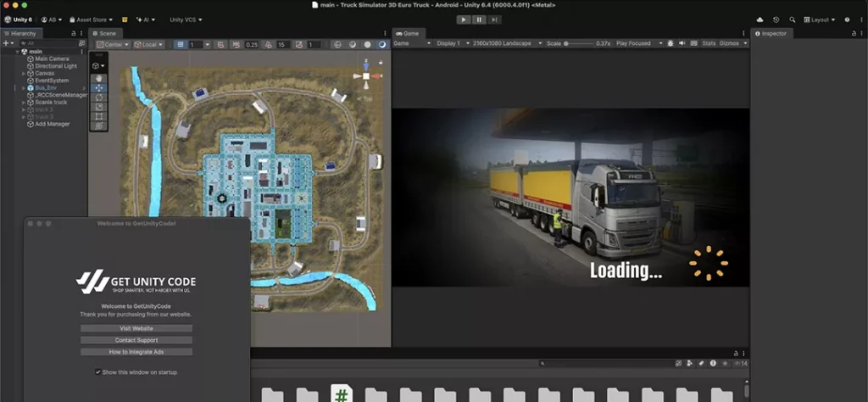Open the AB account menu
Viewport: 868px width, 402px height.
click(52, 20)
